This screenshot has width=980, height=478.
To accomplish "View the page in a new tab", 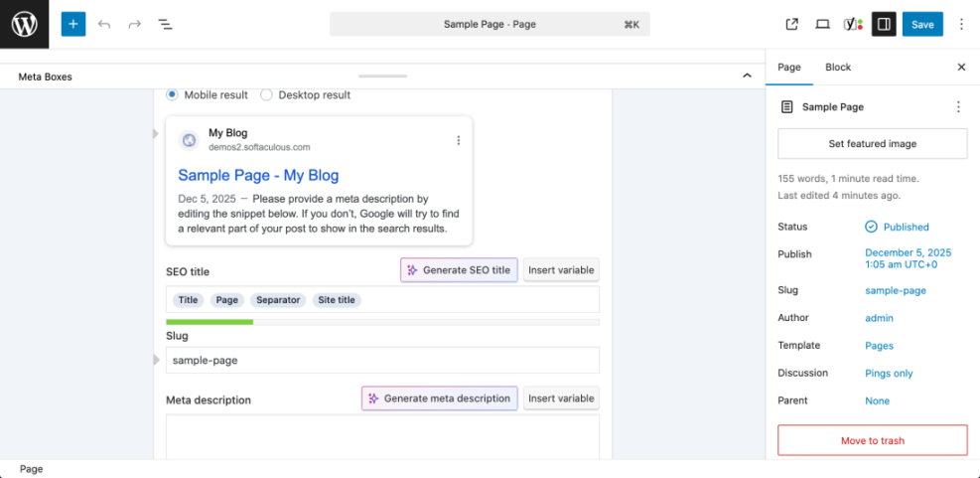I will [792, 25].
